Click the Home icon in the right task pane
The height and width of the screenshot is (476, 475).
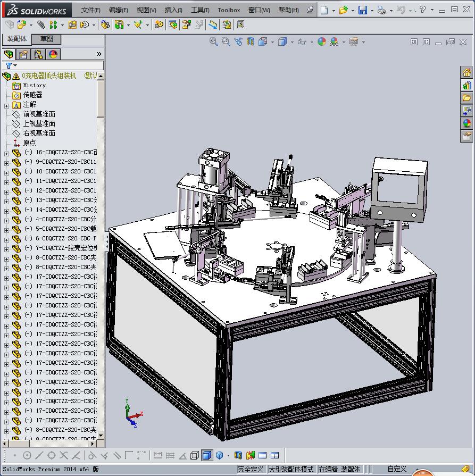pos(466,73)
